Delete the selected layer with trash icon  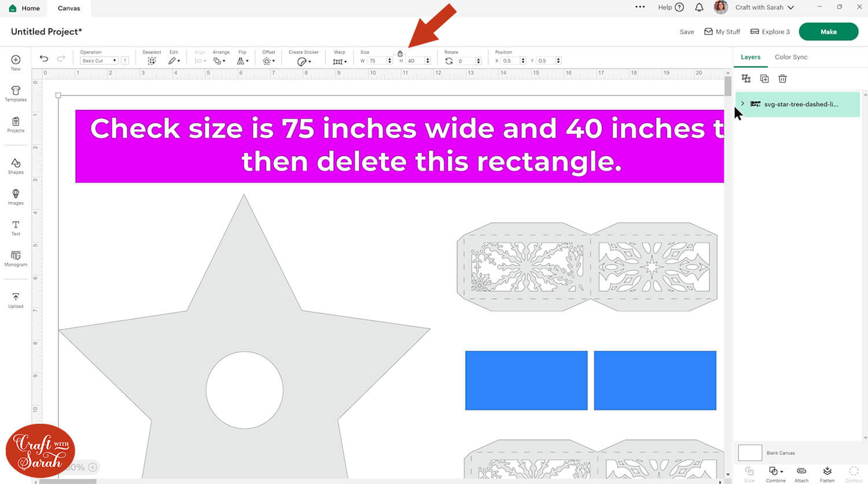coord(782,79)
